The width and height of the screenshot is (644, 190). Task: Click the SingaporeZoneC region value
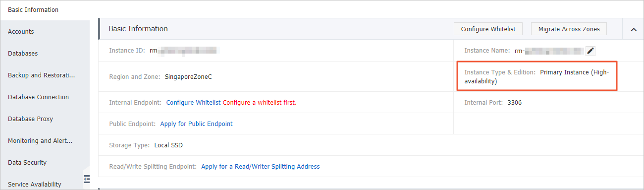click(x=188, y=77)
